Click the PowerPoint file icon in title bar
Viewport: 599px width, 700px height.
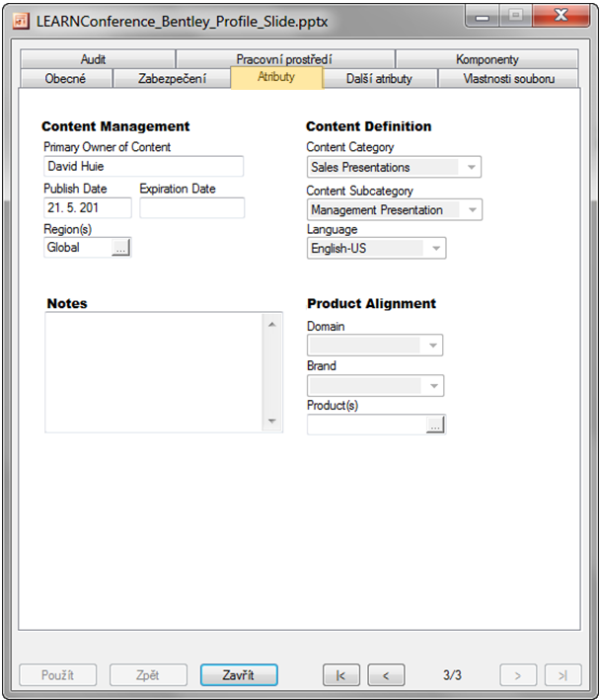19,19
